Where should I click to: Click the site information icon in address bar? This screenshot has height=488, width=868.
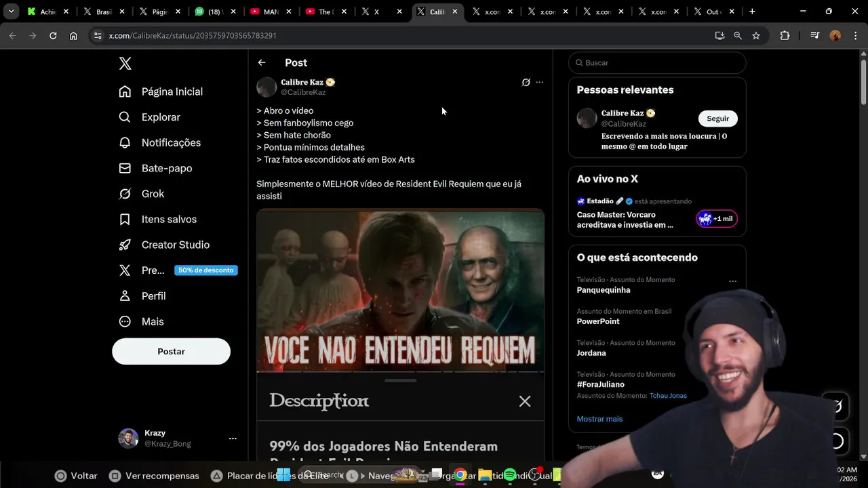[98, 35]
